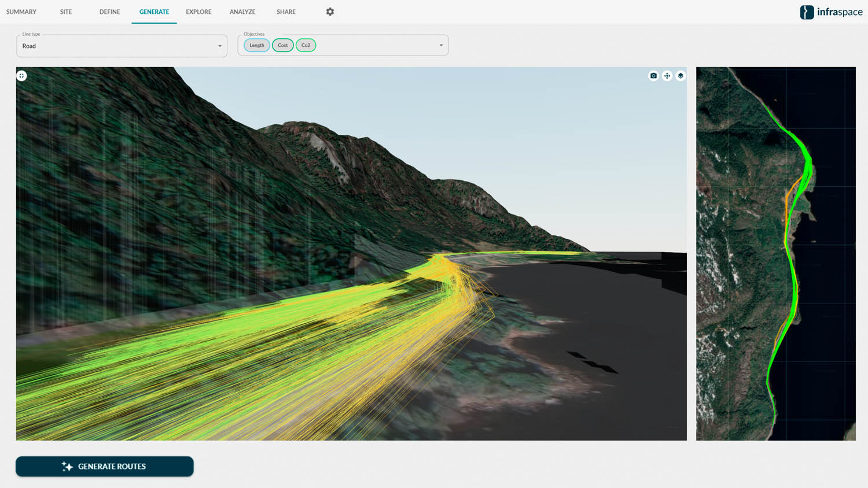868x488 pixels.
Task: Click the camera screenshot icon in viewport
Action: point(653,76)
